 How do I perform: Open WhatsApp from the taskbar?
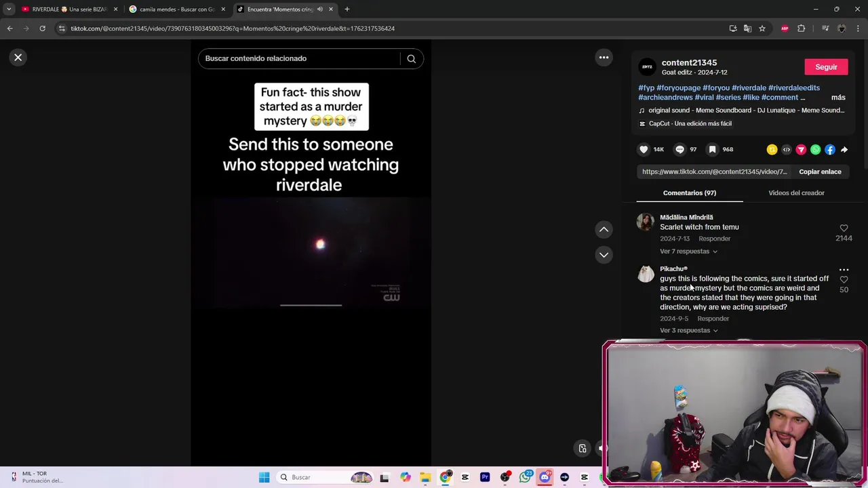tap(525, 477)
